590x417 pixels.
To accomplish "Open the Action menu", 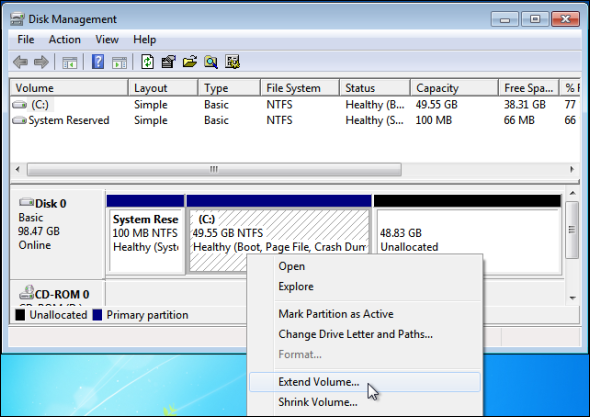I will 65,40.
